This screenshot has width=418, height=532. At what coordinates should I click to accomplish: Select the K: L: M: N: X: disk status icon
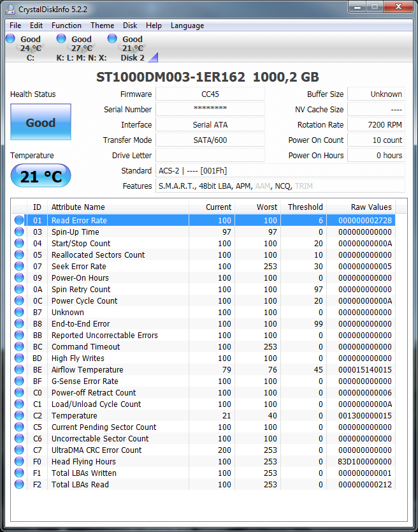pyautogui.click(x=61, y=39)
